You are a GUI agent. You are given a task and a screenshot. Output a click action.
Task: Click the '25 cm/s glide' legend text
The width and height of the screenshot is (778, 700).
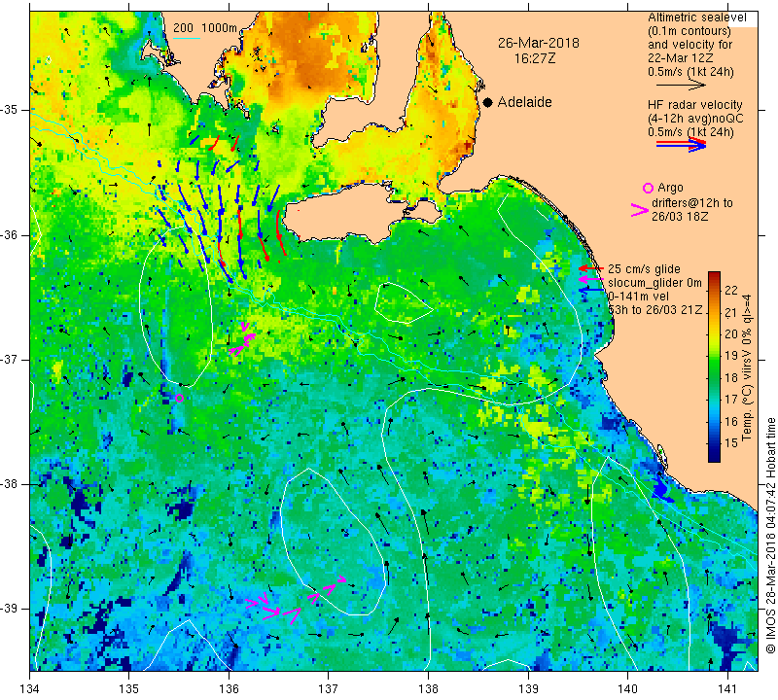pyautogui.click(x=644, y=269)
